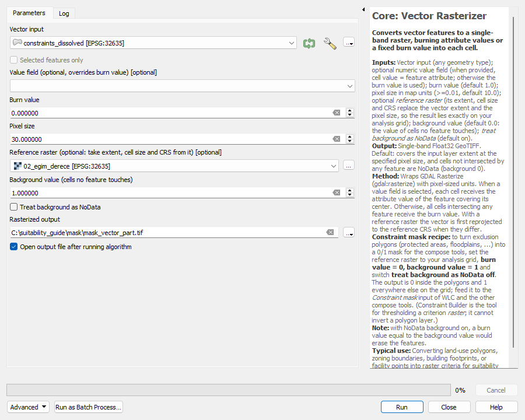Open Rasterized output save options button
525x420 pixels.
(x=349, y=232)
